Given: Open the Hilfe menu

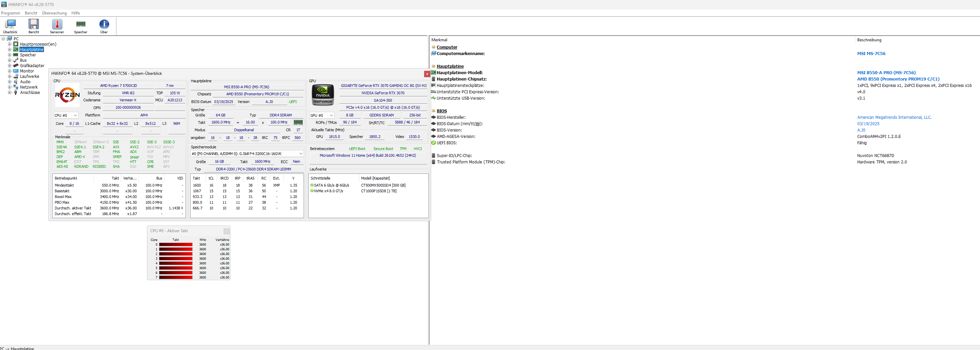Looking at the screenshot, I should (x=76, y=13).
